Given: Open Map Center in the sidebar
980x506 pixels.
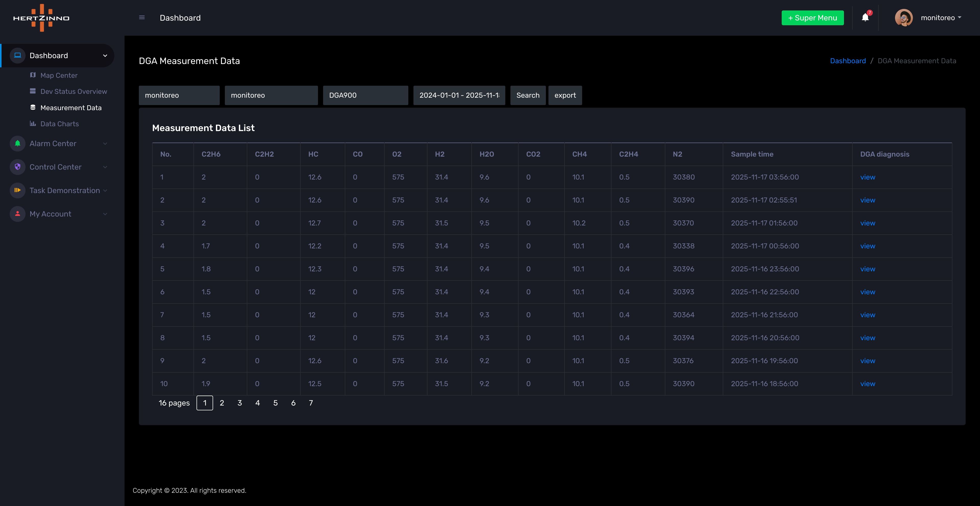Looking at the screenshot, I should click(59, 75).
